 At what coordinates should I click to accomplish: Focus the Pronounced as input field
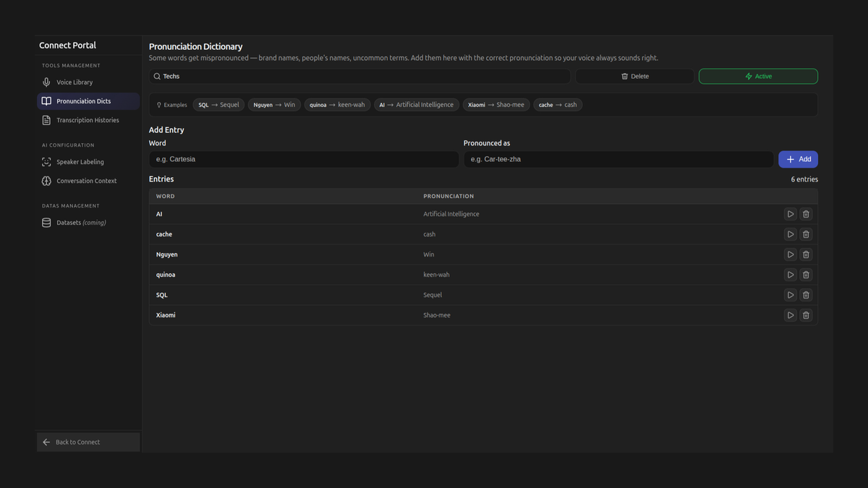[x=618, y=159]
